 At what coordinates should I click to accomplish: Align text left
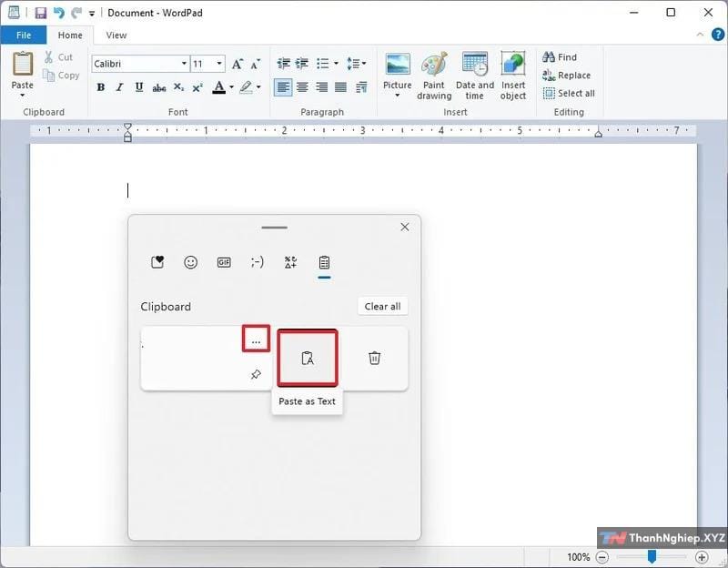(x=283, y=86)
